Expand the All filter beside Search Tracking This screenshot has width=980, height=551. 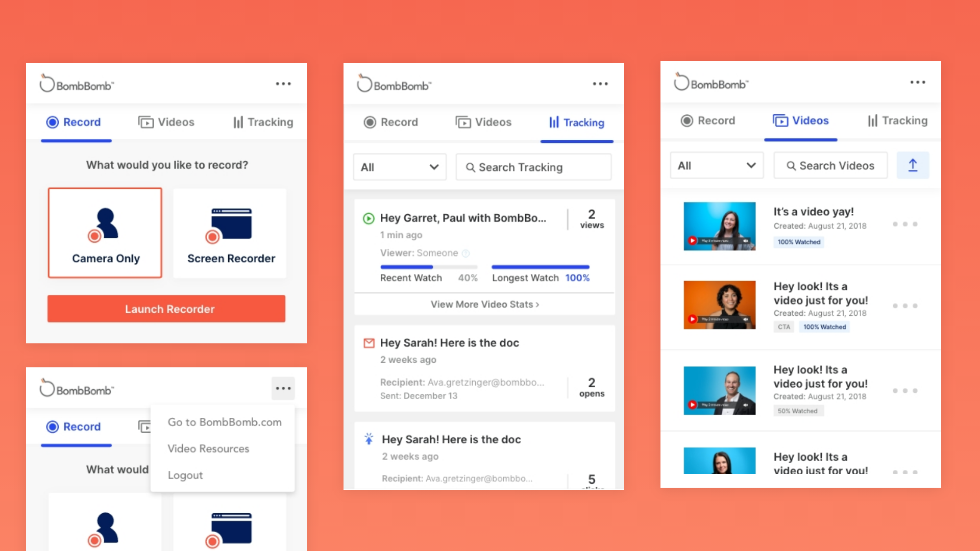pyautogui.click(x=400, y=167)
